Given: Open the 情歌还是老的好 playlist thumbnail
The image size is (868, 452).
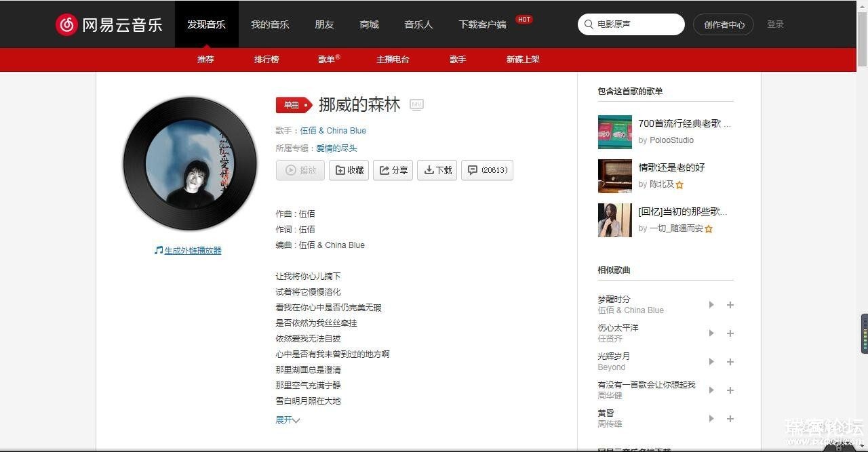Looking at the screenshot, I should click(x=615, y=176).
